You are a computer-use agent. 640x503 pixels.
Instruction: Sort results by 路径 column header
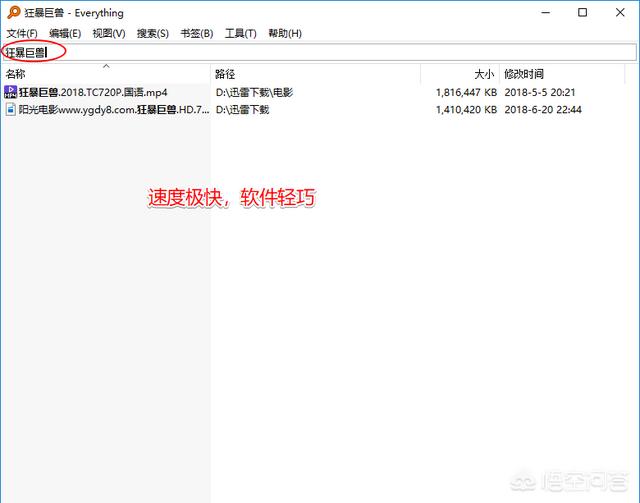(316, 74)
